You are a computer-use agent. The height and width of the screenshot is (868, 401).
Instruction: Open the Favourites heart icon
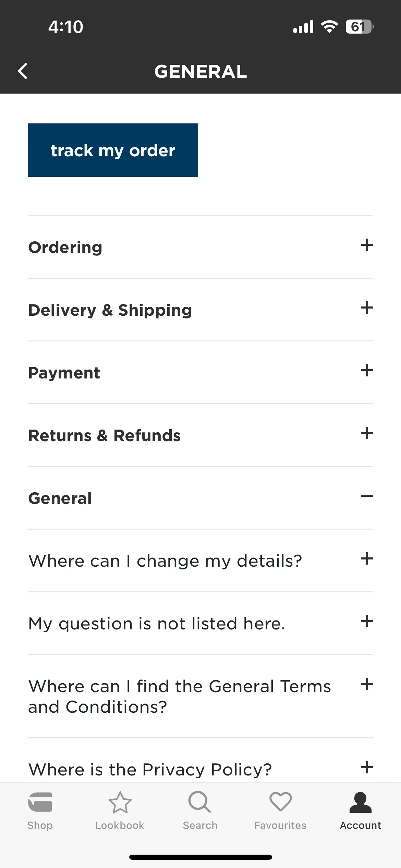click(280, 801)
